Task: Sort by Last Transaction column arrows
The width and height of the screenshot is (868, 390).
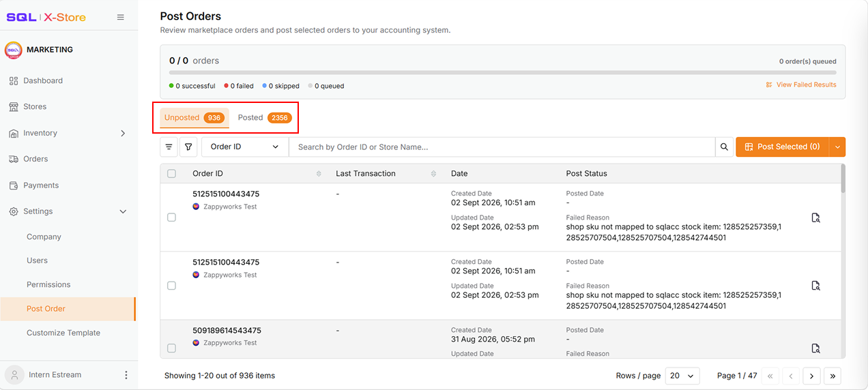Action: (x=433, y=174)
